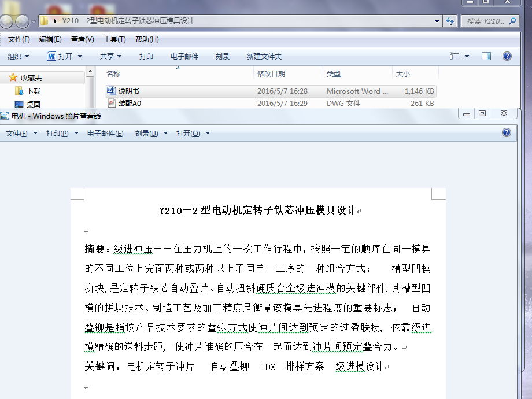Open the 查看 menu
The image size is (532, 399).
[x=82, y=39]
